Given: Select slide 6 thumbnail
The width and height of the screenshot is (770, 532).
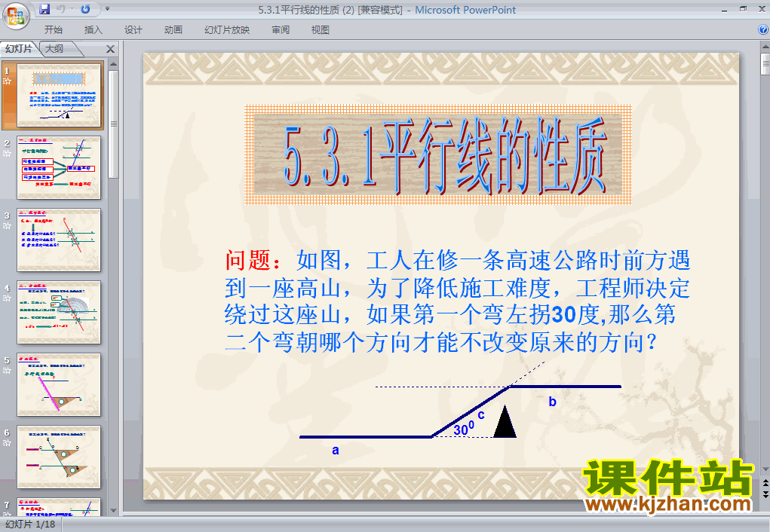Looking at the screenshot, I should tap(58, 457).
